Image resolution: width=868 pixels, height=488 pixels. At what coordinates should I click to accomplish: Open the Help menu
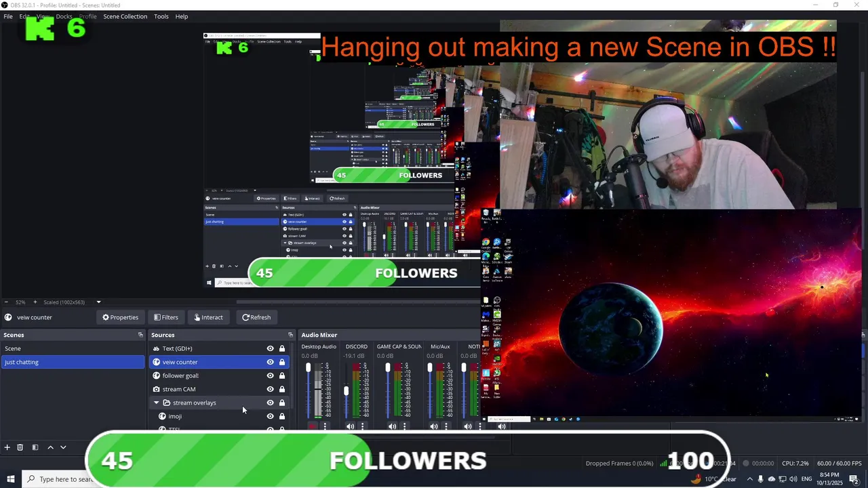pyautogui.click(x=182, y=16)
